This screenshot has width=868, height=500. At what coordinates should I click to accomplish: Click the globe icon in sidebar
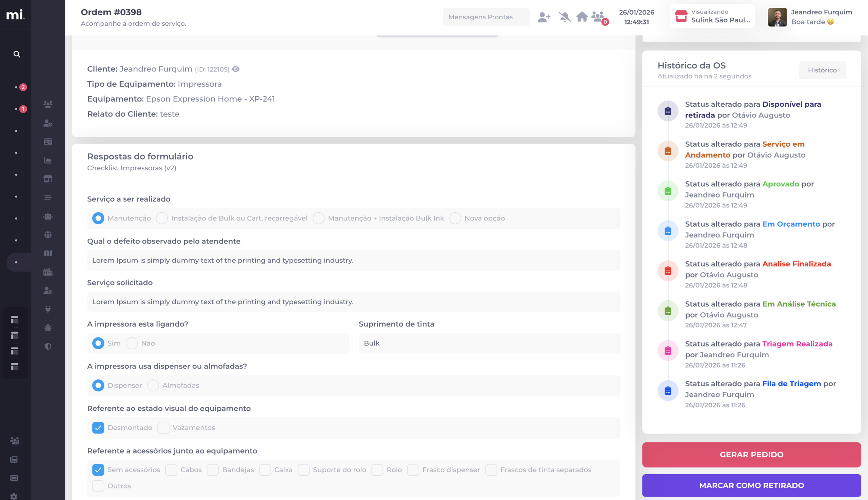pos(48,235)
